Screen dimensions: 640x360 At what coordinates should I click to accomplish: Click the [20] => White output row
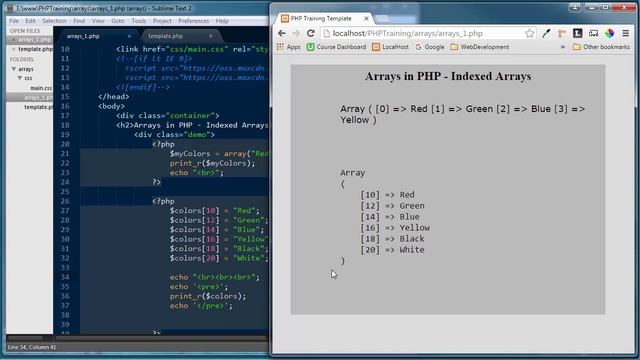(x=392, y=250)
